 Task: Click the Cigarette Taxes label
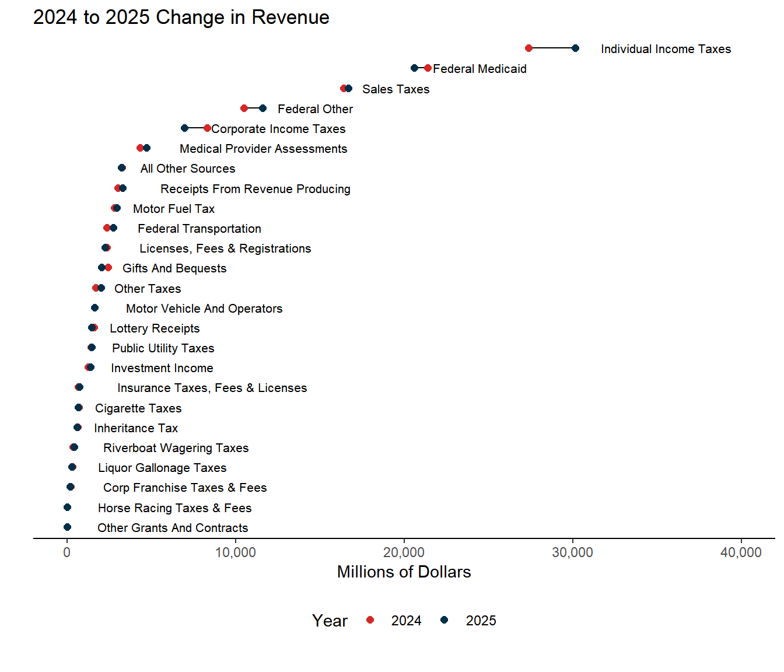pyautogui.click(x=138, y=408)
